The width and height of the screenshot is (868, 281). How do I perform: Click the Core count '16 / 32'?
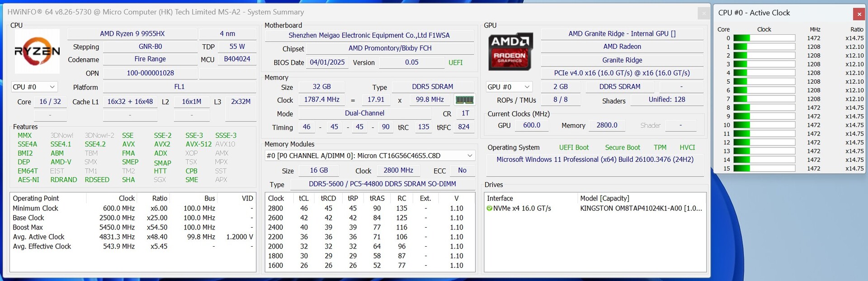click(x=50, y=102)
